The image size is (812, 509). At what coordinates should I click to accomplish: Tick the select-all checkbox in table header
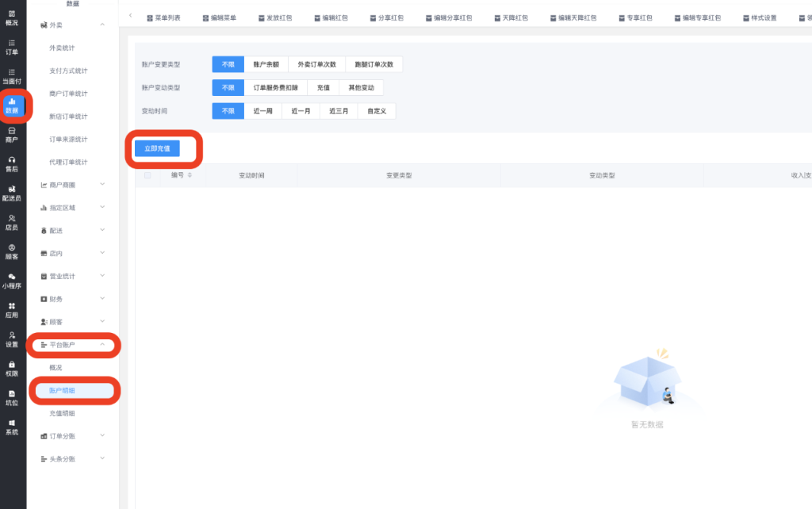point(147,175)
